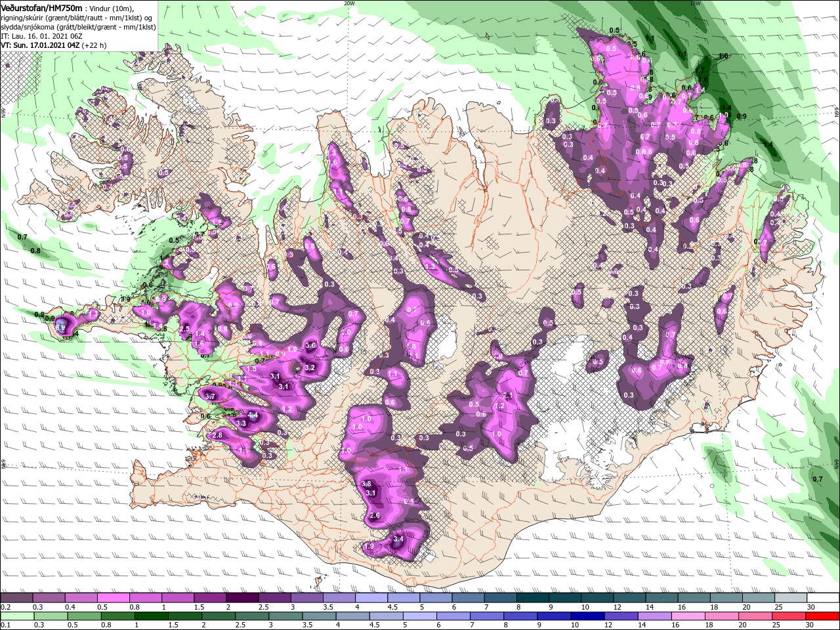The height and width of the screenshot is (630, 840).
Task: Click the title text Veðurstofan/HM750m
Action: coord(41,8)
